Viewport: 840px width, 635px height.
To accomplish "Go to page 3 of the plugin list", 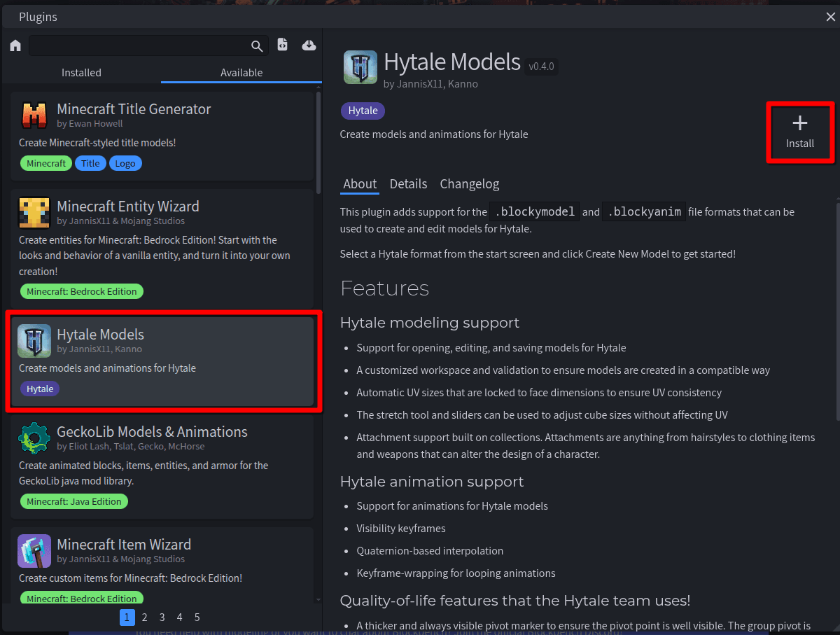I will [162, 617].
